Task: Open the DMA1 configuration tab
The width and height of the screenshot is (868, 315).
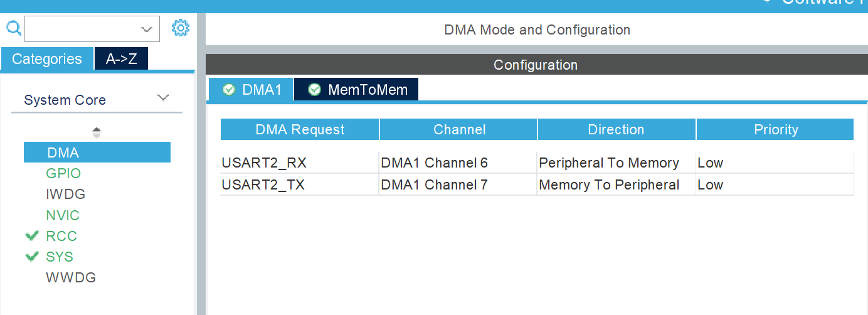Action: (251, 90)
